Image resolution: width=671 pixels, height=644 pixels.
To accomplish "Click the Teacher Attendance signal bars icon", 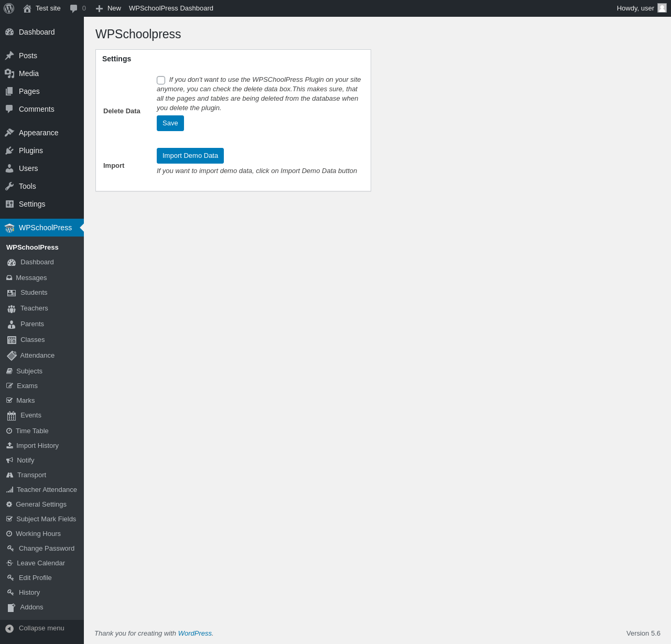I will [x=9, y=490].
